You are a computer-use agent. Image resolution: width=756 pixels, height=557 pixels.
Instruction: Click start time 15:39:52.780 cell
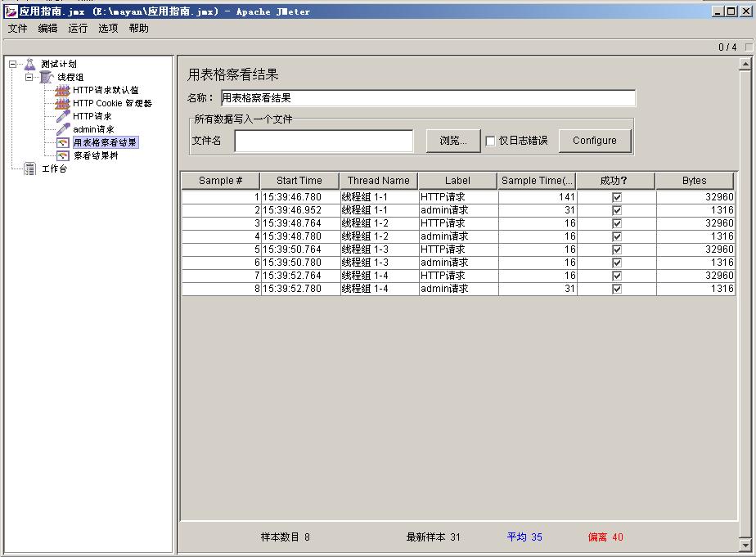click(300, 289)
